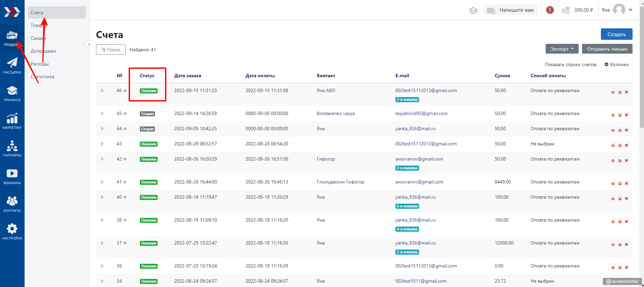Click the graduation cap help icon
This screenshot has width=644, height=287.
(x=473, y=10)
